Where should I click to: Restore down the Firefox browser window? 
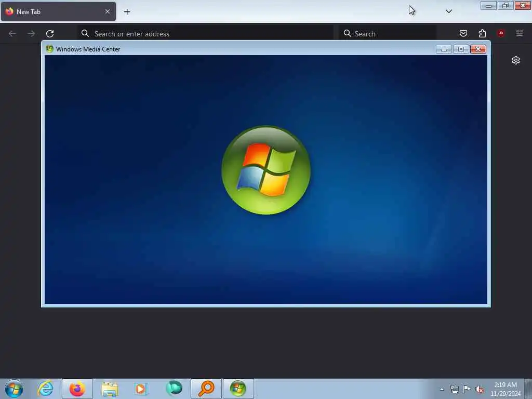[x=506, y=5]
